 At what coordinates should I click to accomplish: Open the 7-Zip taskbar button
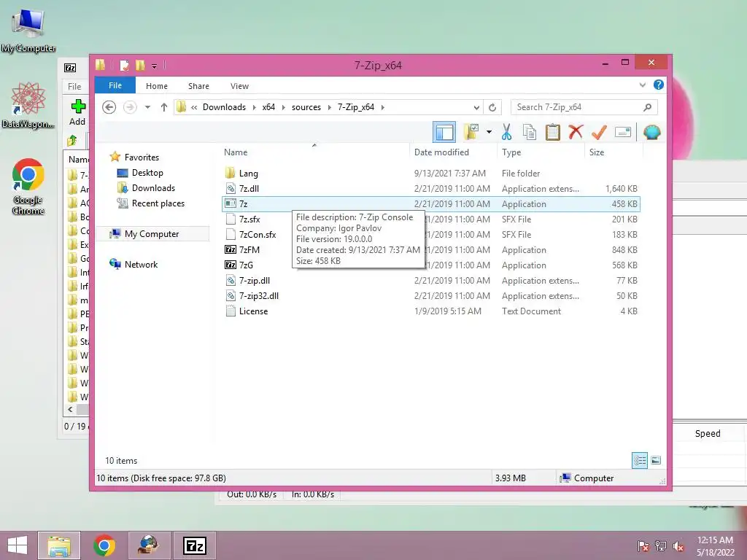pyautogui.click(x=195, y=545)
